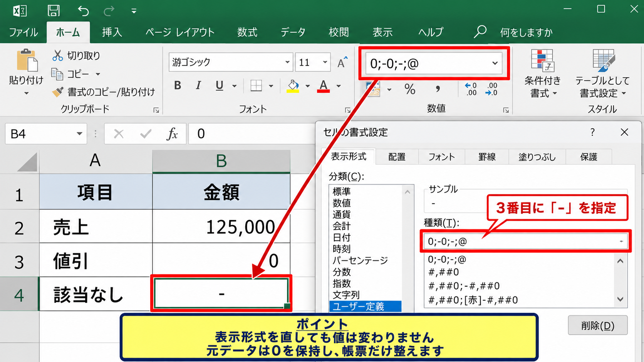Click the Increase Font Size icon
Image resolution: width=644 pixels, height=362 pixels.
pos(342,62)
